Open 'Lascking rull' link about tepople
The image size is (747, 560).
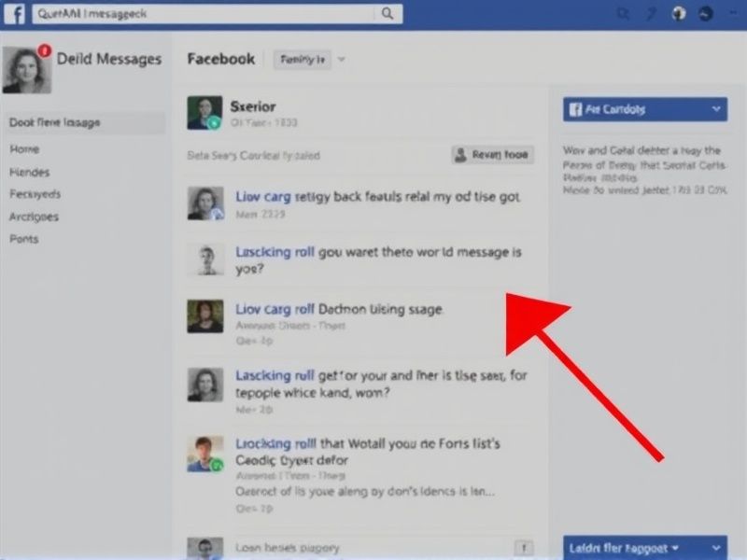[x=275, y=376]
